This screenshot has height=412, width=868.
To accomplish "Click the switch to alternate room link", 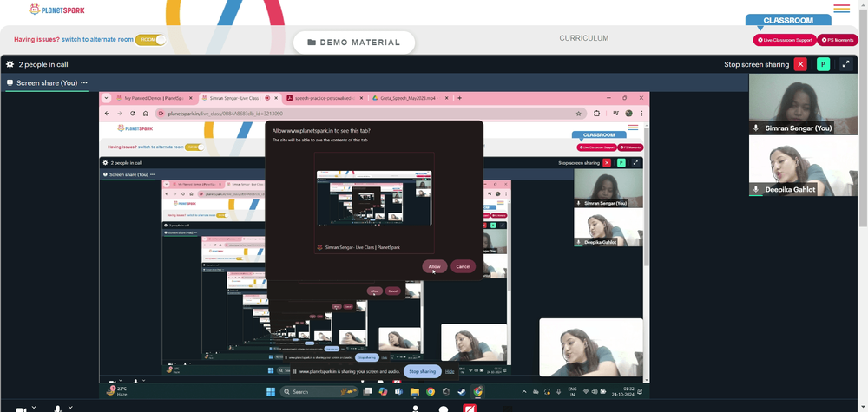I will coord(97,39).
